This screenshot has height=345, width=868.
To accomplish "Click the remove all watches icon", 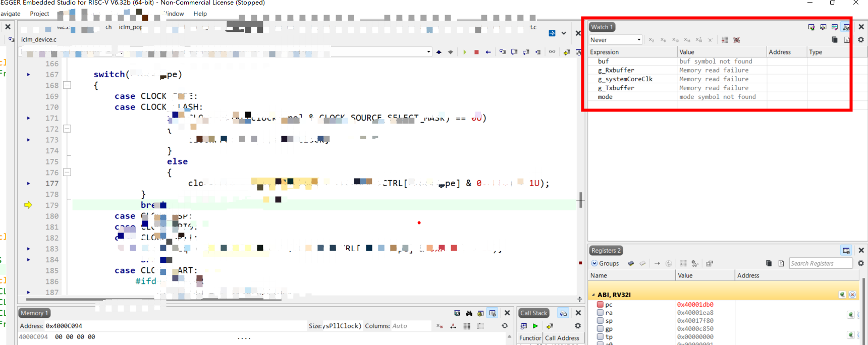I will tap(736, 40).
